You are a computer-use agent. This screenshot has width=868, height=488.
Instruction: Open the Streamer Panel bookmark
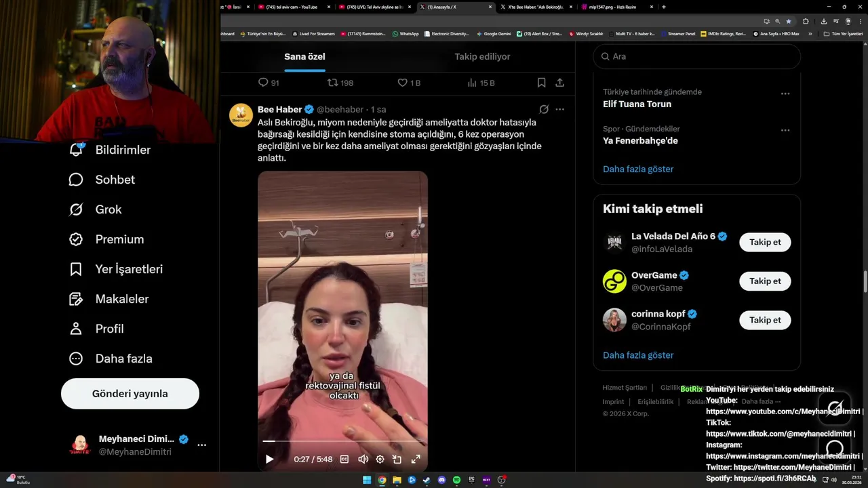click(x=677, y=34)
